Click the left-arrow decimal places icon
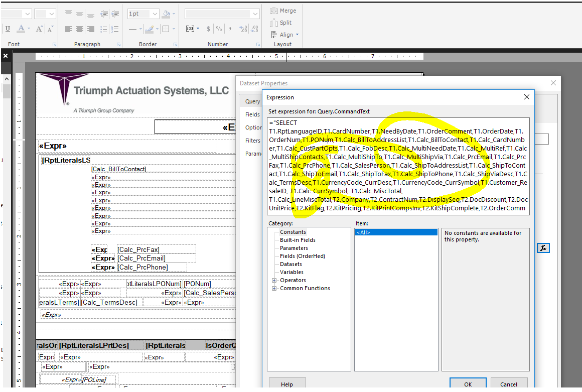This screenshot has width=582, height=392. click(243, 29)
